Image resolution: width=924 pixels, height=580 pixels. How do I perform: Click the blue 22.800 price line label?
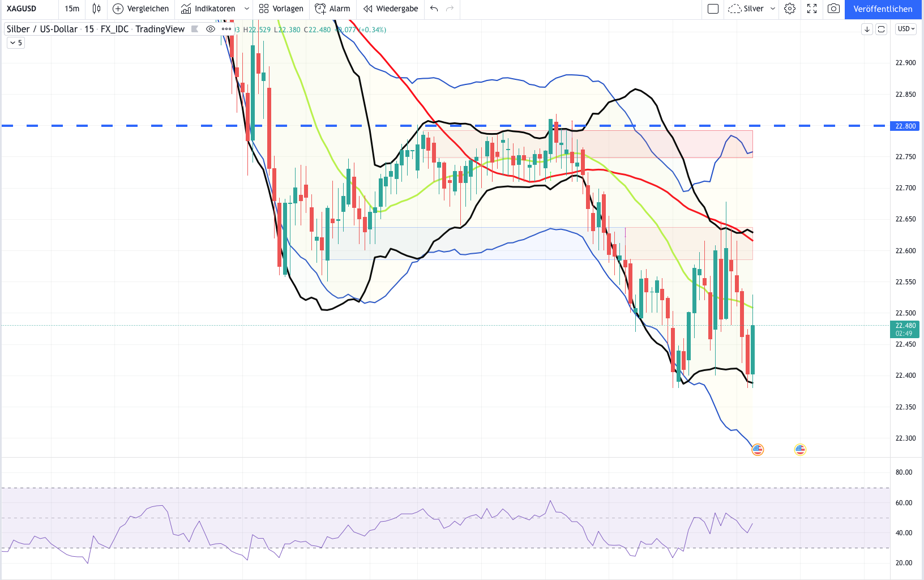click(x=905, y=126)
